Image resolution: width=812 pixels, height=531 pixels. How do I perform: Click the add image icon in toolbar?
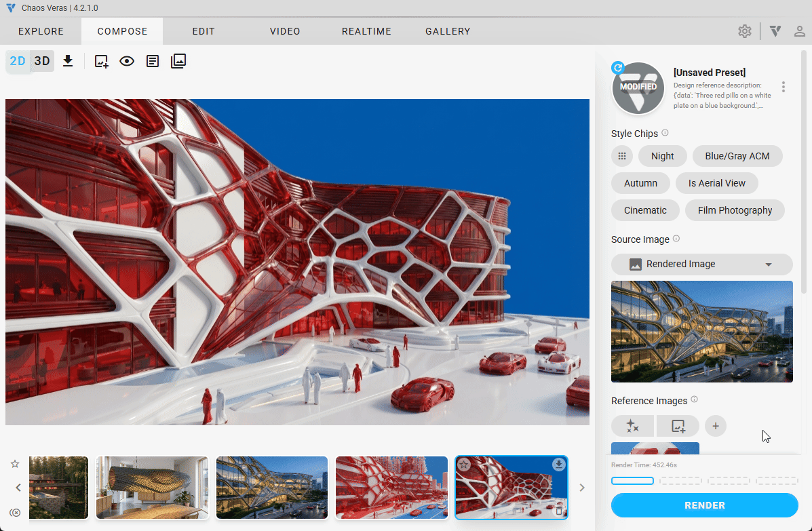click(101, 61)
